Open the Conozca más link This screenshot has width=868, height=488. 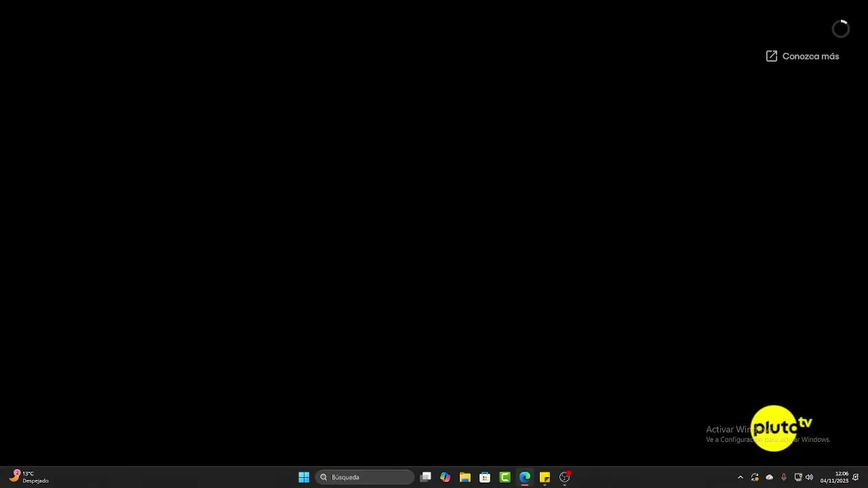coord(802,56)
